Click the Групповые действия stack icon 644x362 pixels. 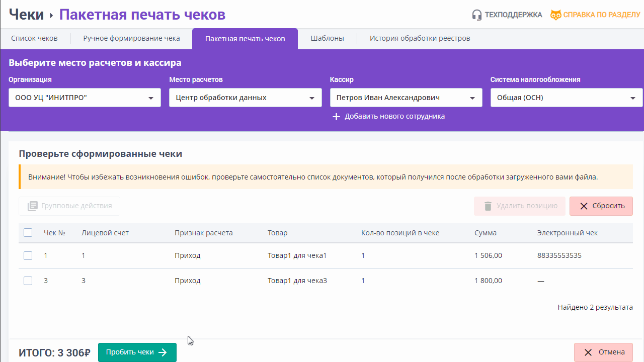[x=33, y=206]
